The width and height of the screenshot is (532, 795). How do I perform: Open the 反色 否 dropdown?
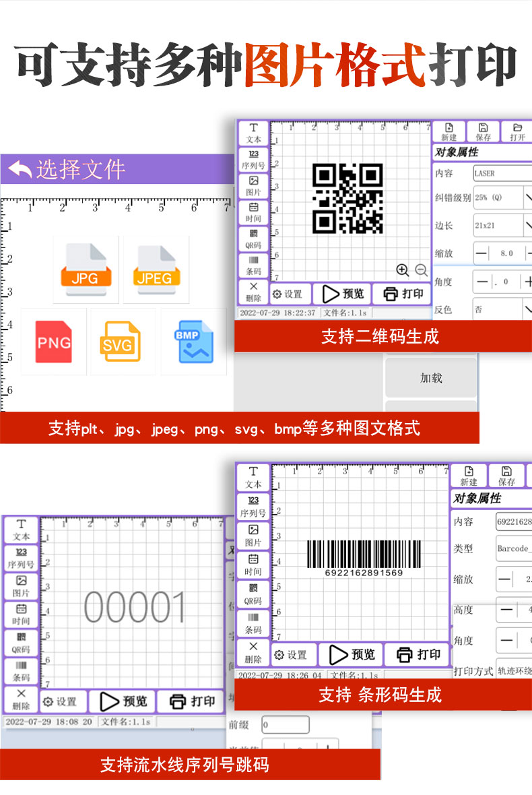(x=502, y=309)
